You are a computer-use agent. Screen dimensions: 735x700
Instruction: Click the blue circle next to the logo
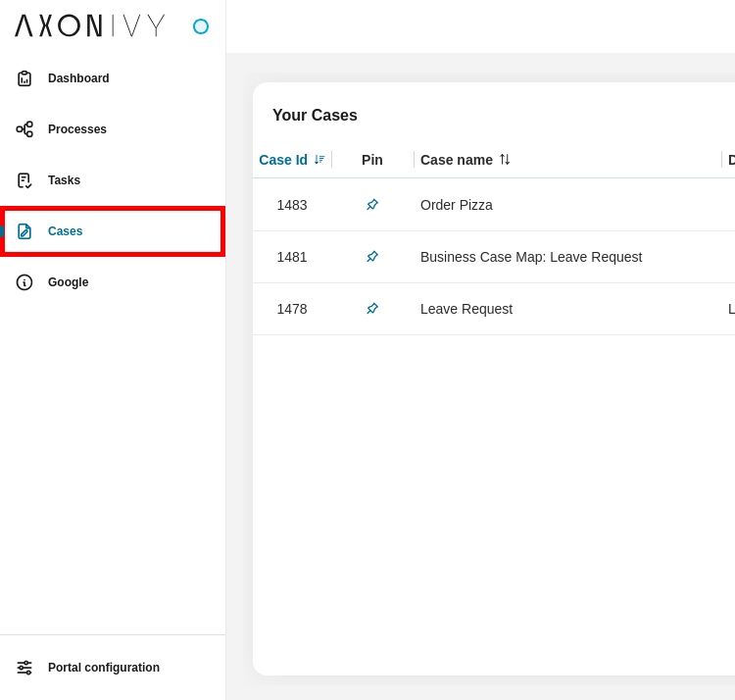pos(201,26)
